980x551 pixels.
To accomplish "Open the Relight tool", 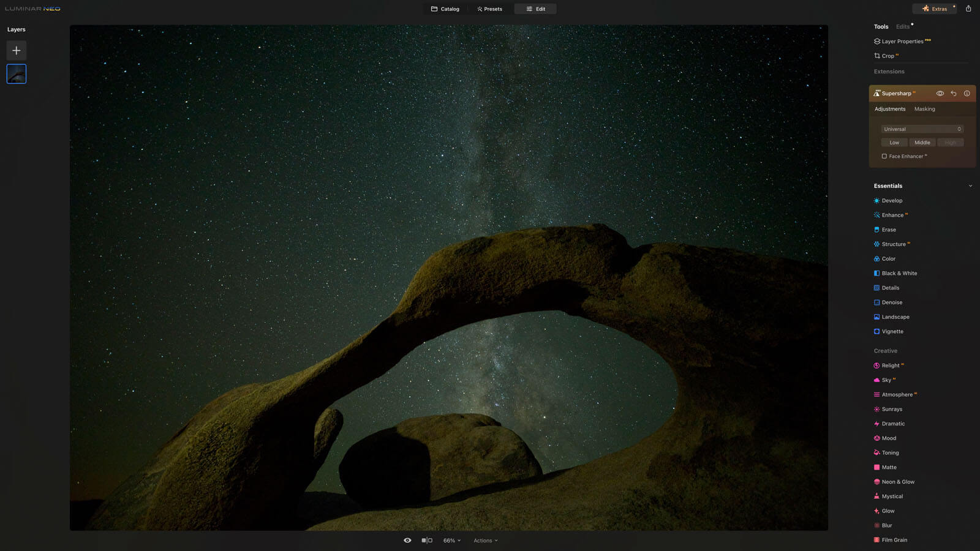I will [890, 365].
